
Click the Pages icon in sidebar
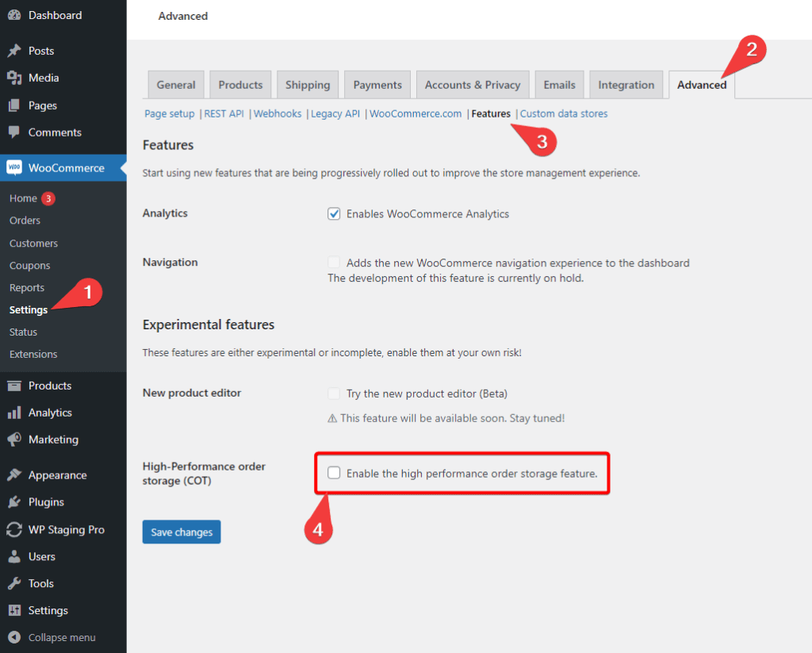tap(14, 106)
